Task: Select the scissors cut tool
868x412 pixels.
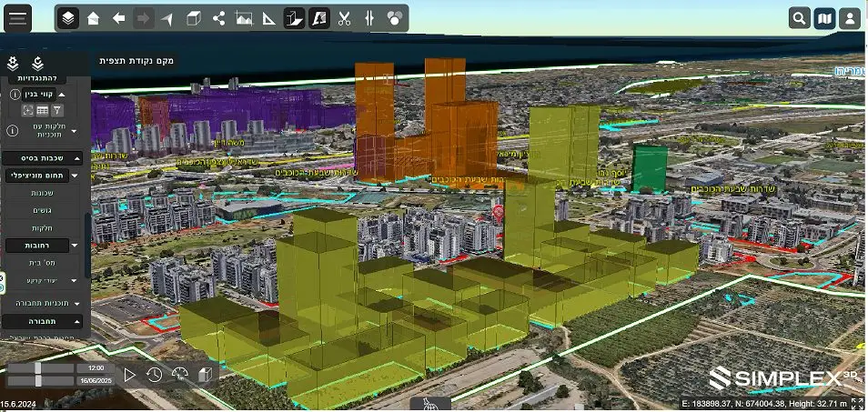Action: coord(344,19)
